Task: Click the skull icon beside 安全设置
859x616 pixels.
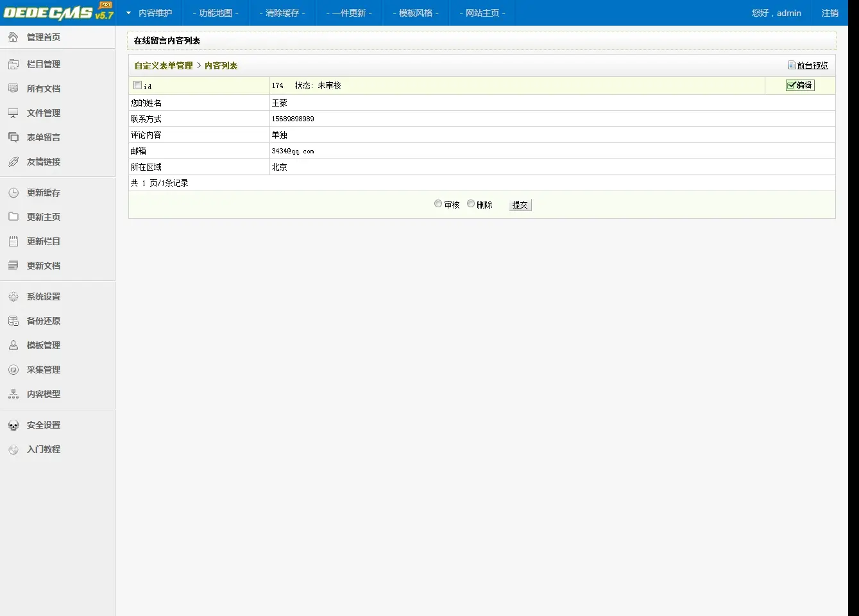Action: [13, 425]
